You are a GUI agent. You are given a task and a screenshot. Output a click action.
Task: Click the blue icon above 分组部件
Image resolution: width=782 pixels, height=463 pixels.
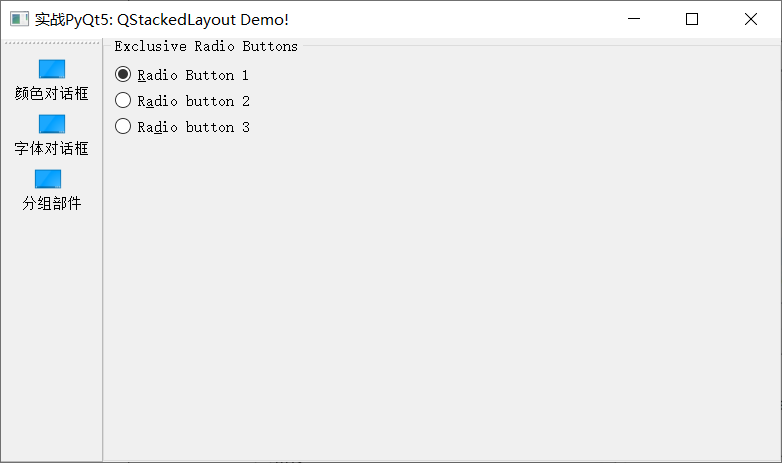48,179
